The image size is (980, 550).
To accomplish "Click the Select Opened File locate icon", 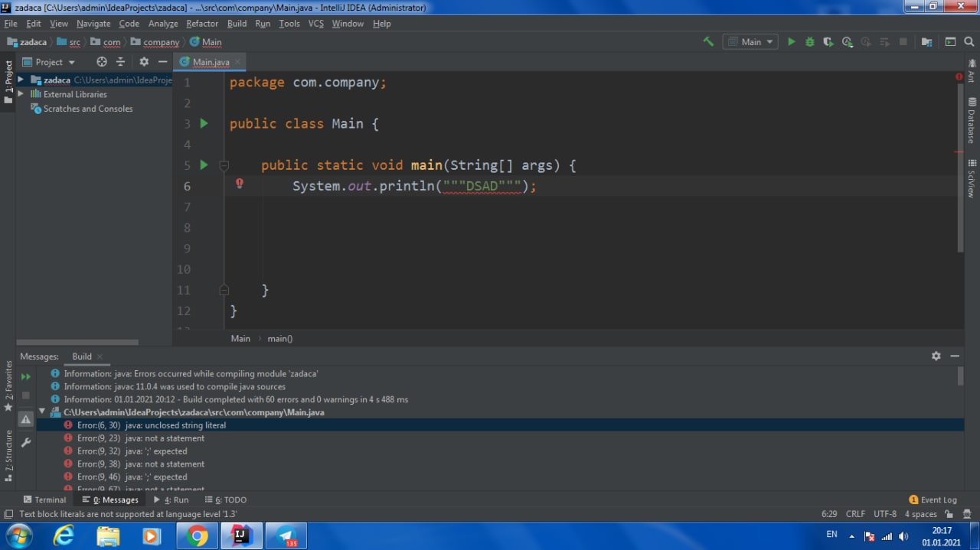I will (102, 62).
